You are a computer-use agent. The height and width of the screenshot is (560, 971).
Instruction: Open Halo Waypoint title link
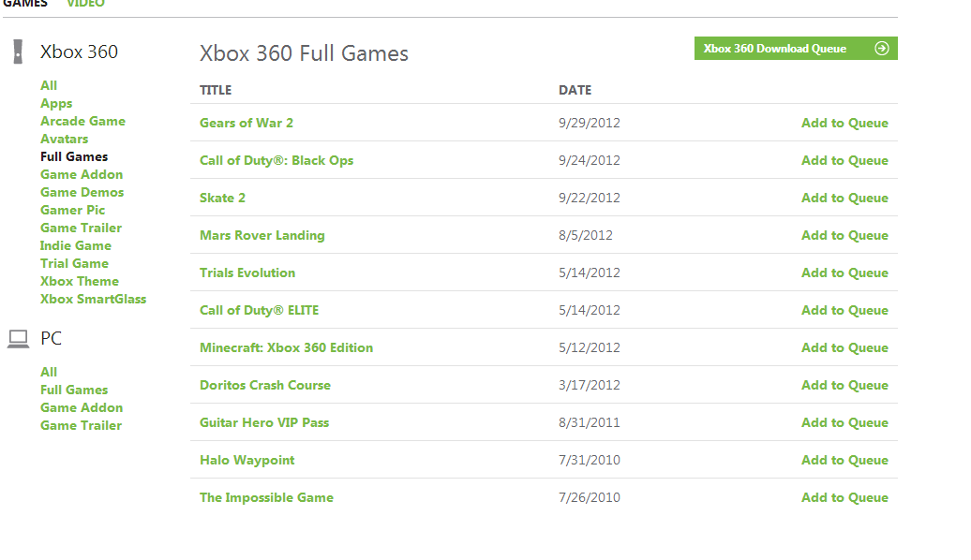[x=247, y=460]
